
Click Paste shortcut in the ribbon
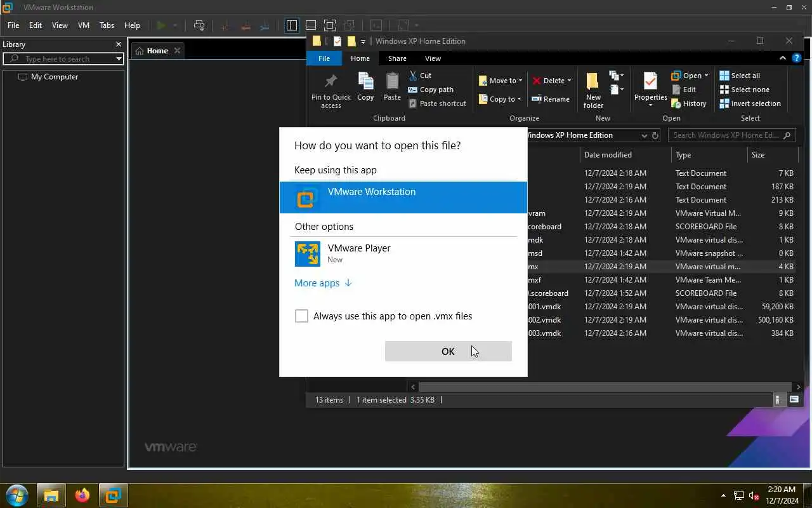(x=438, y=104)
